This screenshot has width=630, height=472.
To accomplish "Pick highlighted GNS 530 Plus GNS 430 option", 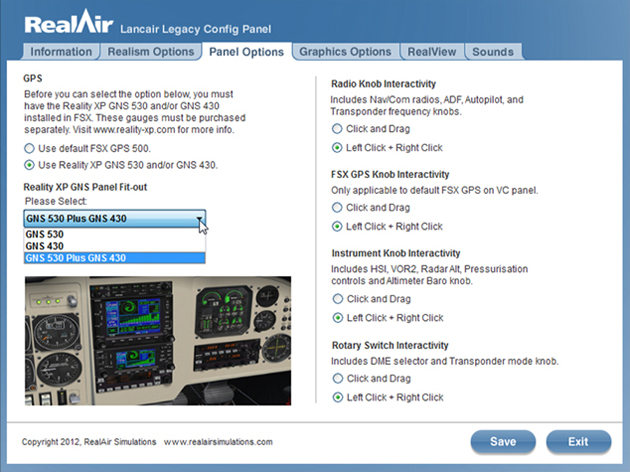I will tap(115, 258).
